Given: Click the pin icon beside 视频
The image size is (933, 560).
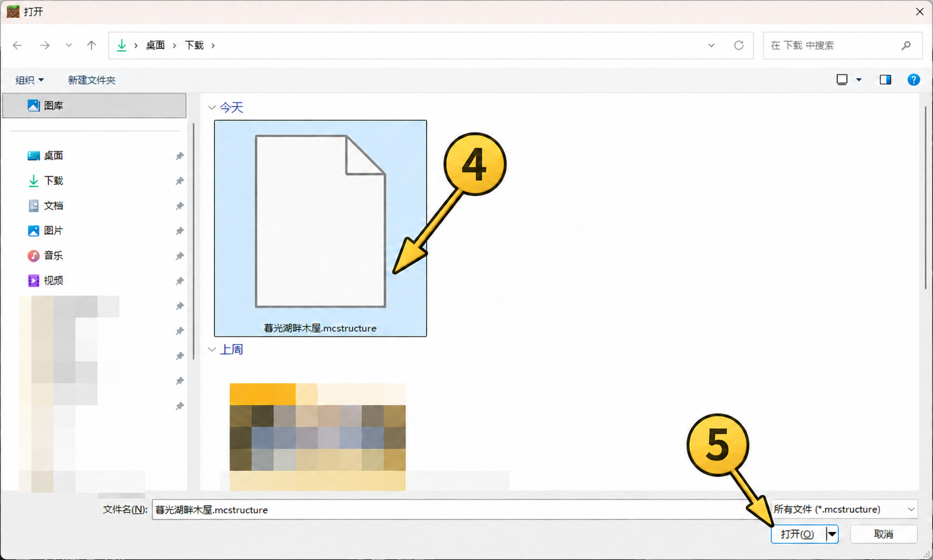Looking at the screenshot, I should point(179,281).
